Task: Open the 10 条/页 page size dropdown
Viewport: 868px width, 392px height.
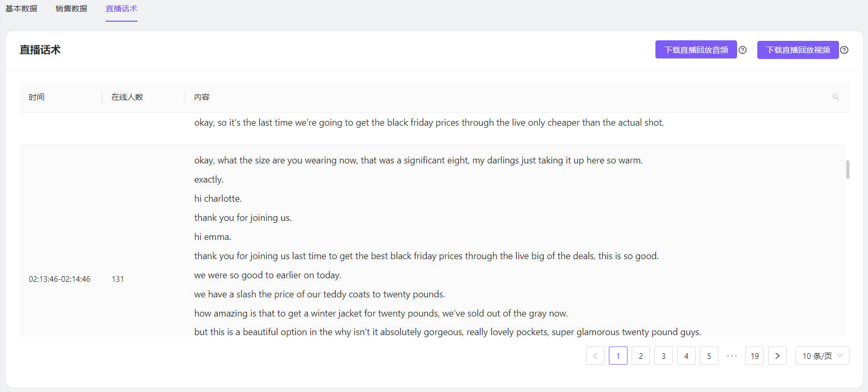Action: pyautogui.click(x=822, y=356)
